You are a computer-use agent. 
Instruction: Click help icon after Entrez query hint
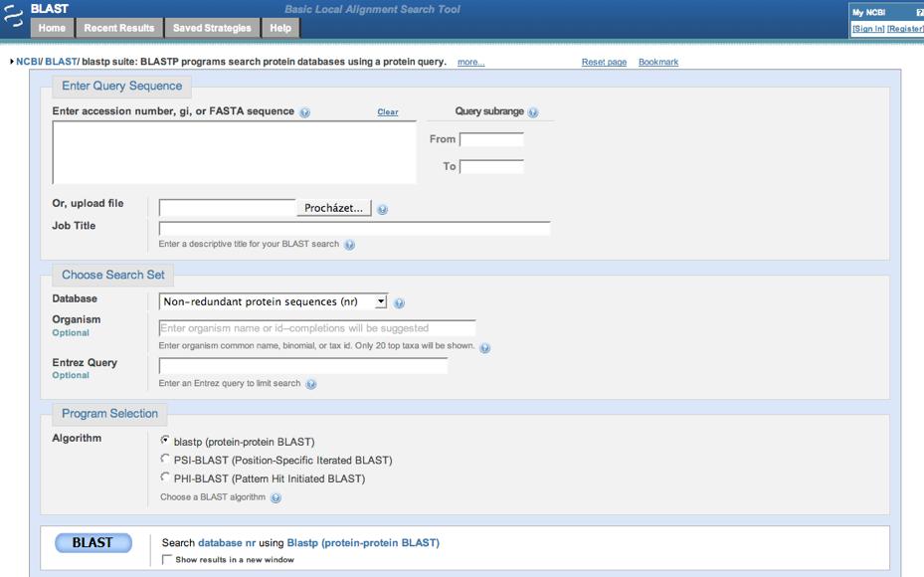pyautogui.click(x=311, y=384)
